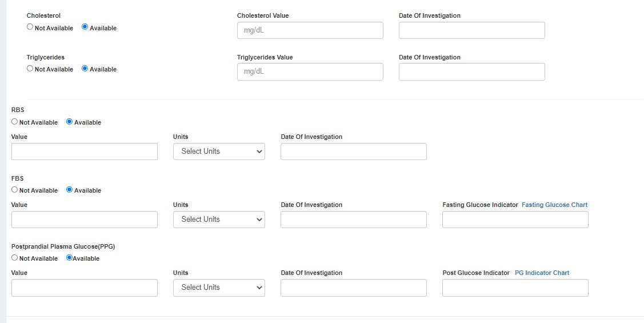Click the Cholesterol Date Of Investigation field
Screen dimensions: 644x323
[471, 30]
